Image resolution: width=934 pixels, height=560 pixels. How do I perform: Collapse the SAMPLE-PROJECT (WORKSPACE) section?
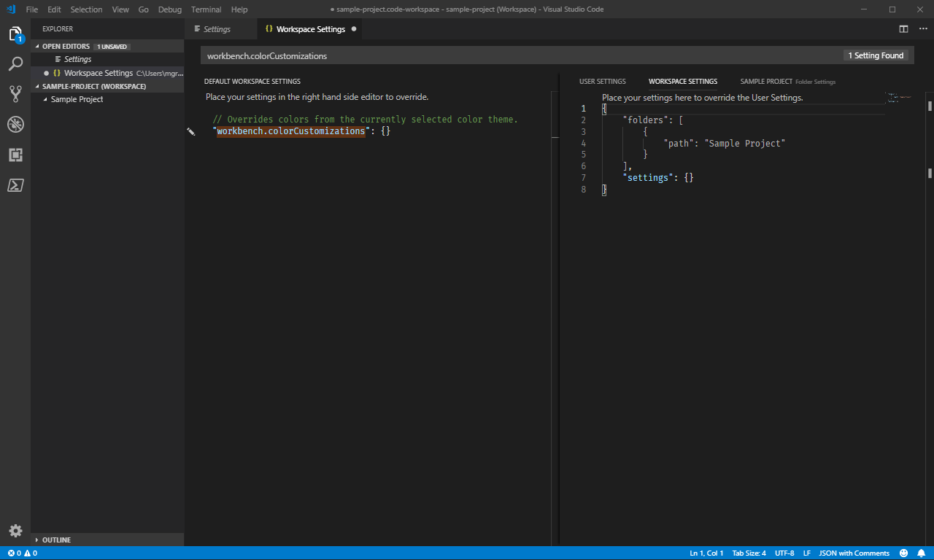(x=107, y=86)
